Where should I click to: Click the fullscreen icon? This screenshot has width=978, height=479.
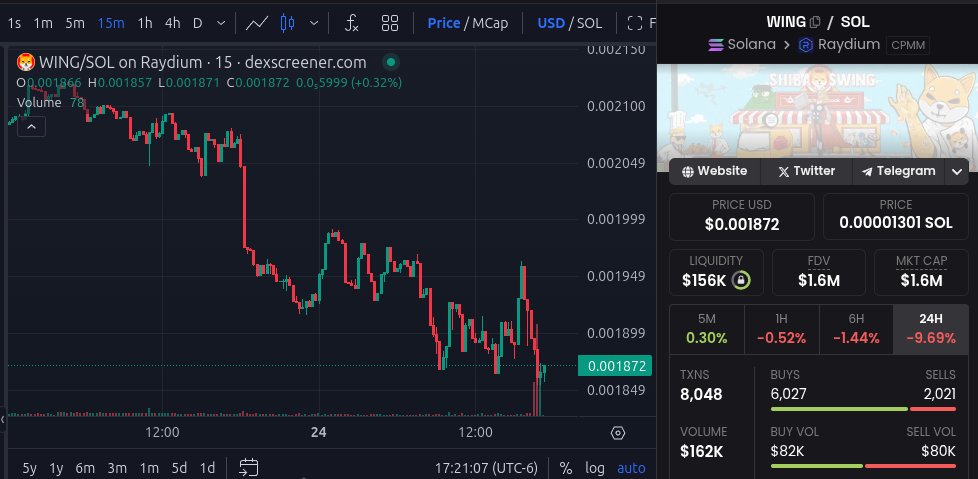coord(635,24)
